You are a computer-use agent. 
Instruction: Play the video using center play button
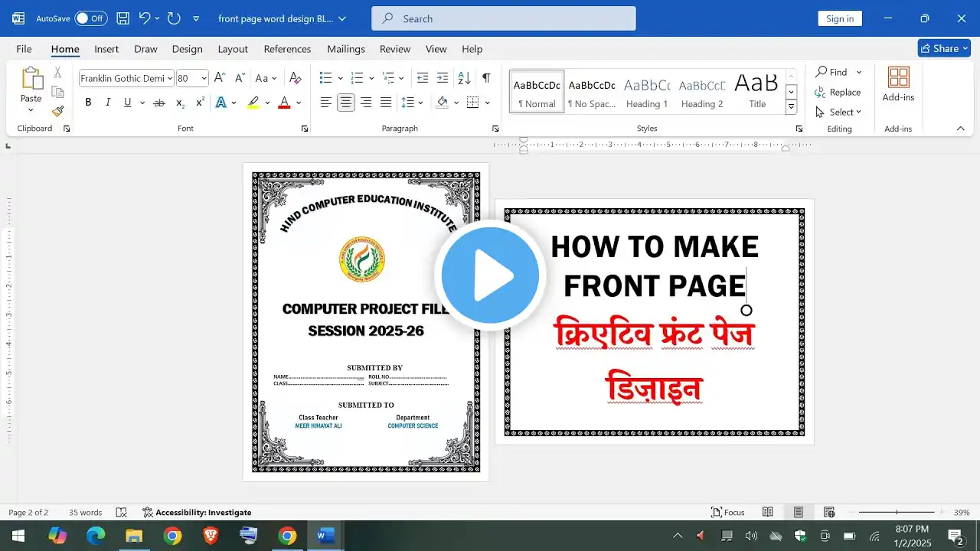[490, 275]
